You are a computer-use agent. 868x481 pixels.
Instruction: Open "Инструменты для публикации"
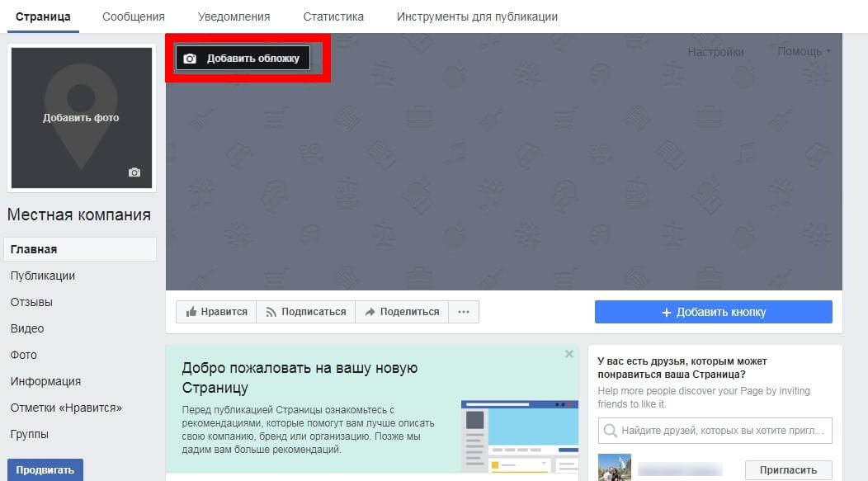click(477, 15)
